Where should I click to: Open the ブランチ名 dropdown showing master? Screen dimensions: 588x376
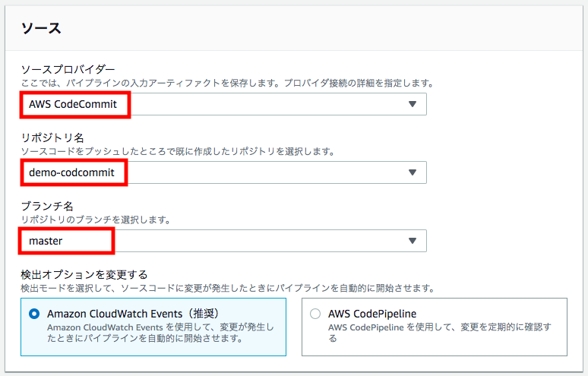(224, 241)
